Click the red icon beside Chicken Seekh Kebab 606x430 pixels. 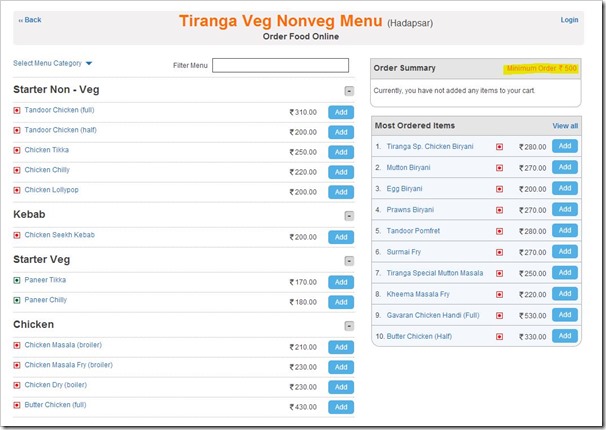[17, 236]
